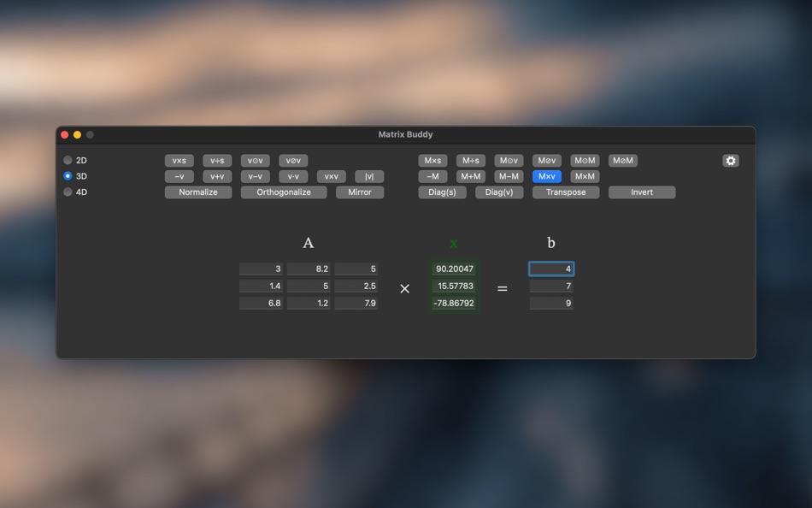Choose the v×v cross product operation
The image size is (812, 508).
pos(332,176)
